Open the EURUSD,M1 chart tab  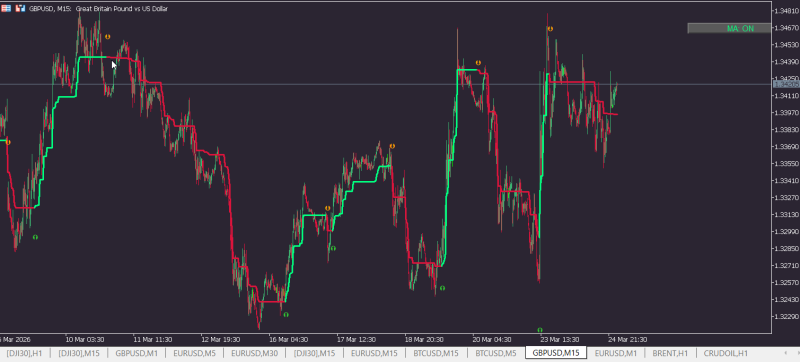615,353
